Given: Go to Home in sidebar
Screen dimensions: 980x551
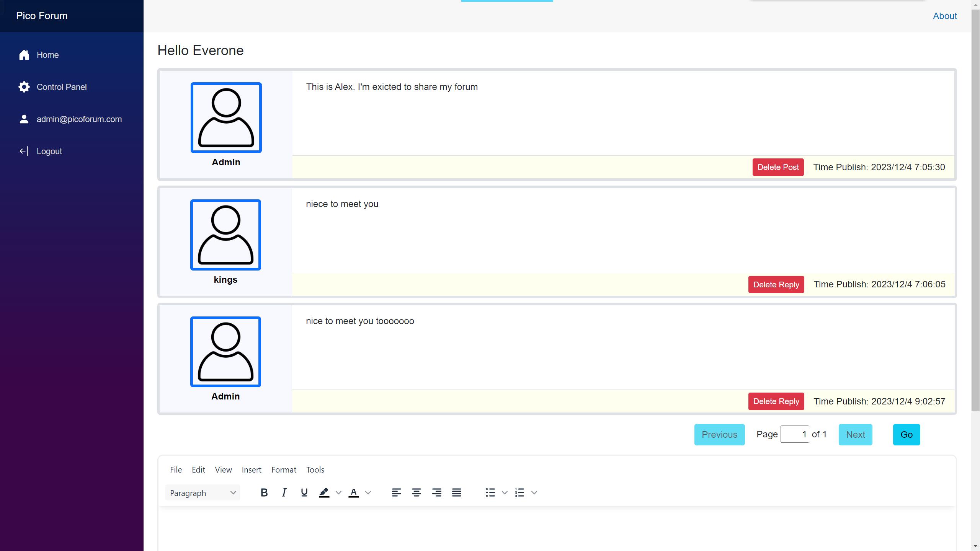Looking at the screenshot, I should pos(47,55).
